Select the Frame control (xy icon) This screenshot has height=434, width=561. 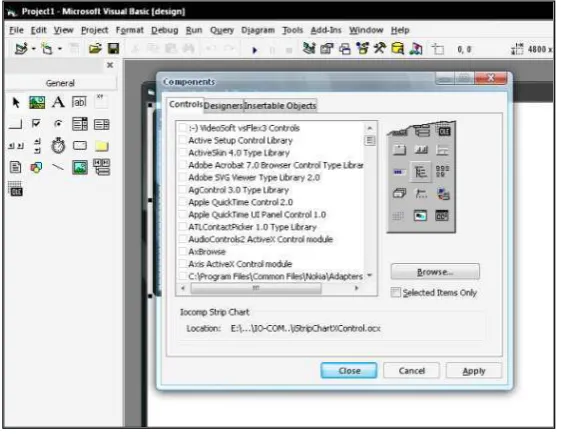(x=101, y=102)
